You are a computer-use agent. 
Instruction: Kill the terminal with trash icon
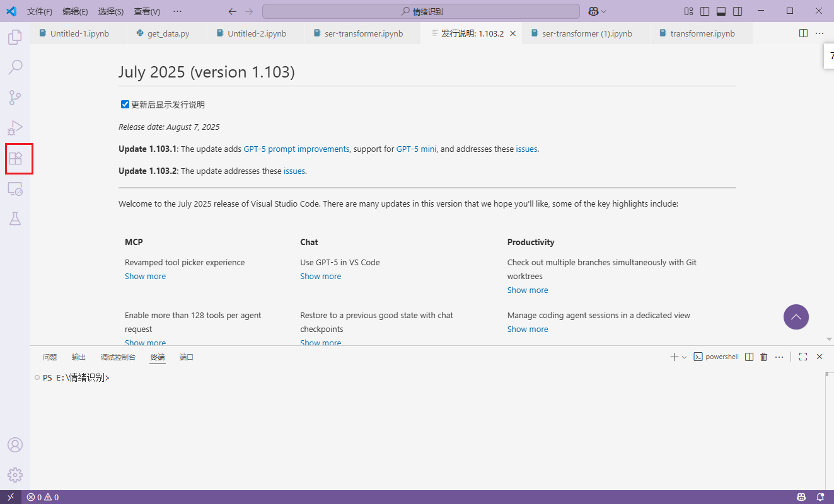764,357
